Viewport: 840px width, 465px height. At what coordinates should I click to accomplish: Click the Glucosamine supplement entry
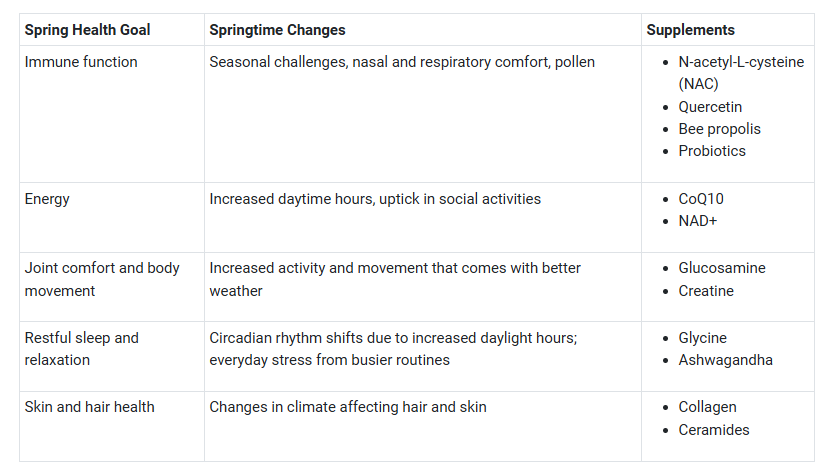tap(722, 268)
